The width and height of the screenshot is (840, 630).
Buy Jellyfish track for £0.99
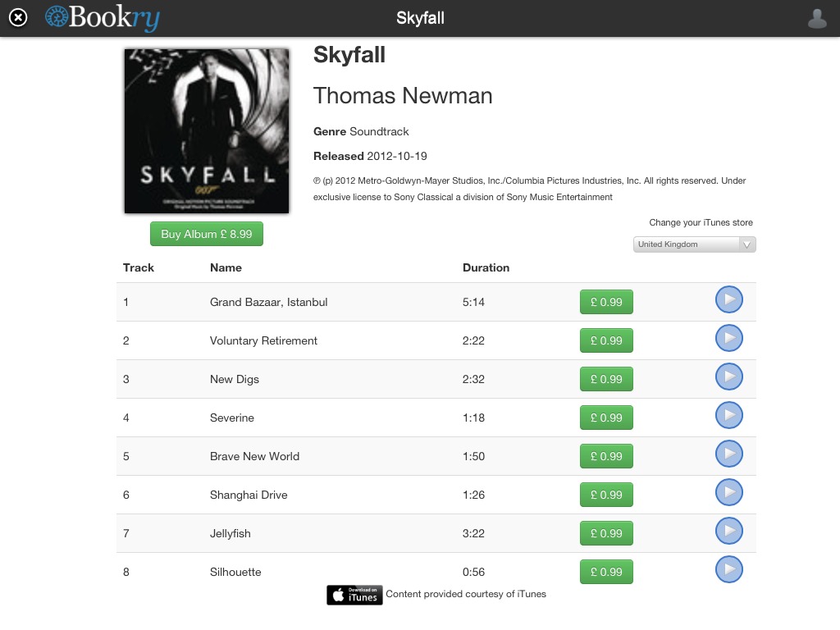606,533
